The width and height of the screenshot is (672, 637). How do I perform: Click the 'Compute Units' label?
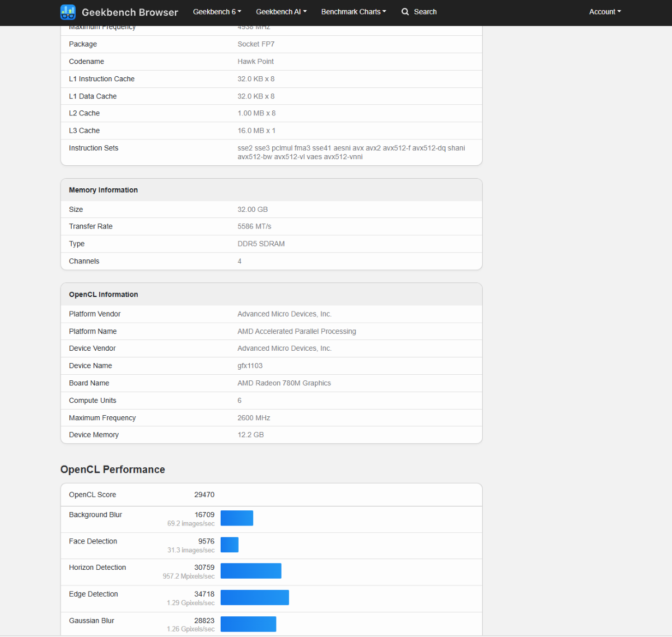point(92,401)
